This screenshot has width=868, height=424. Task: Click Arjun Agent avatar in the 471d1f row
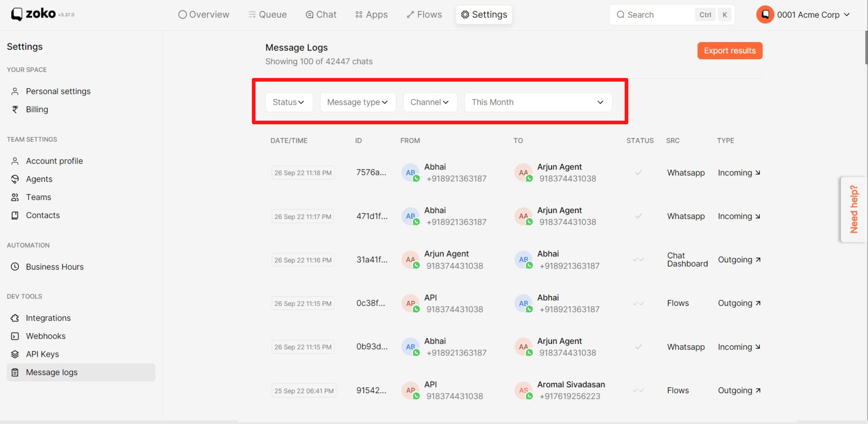point(523,216)
